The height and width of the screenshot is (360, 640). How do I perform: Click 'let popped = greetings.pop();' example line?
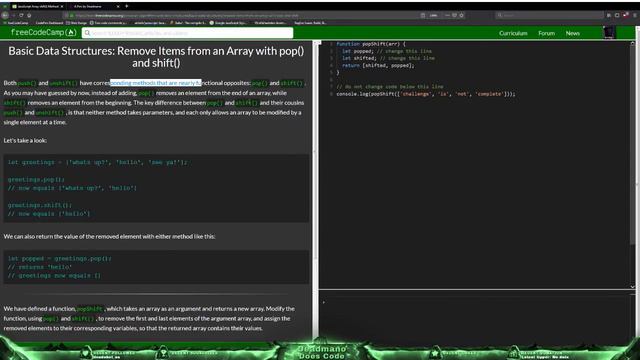[60, 258]
